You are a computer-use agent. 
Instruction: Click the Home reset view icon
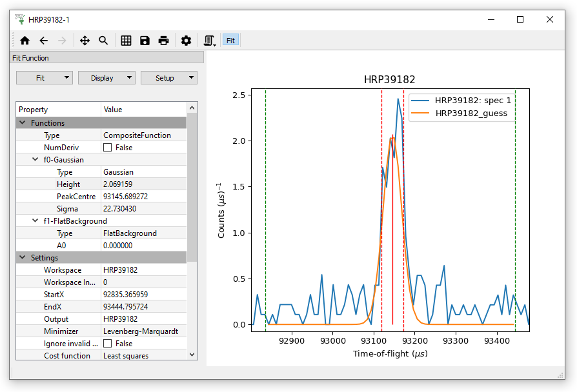click(25, 41)
